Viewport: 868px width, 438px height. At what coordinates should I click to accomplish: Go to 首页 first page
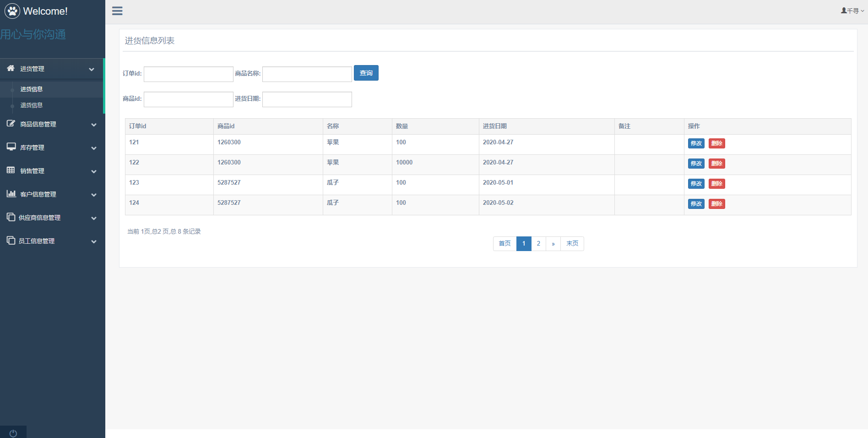505,244
